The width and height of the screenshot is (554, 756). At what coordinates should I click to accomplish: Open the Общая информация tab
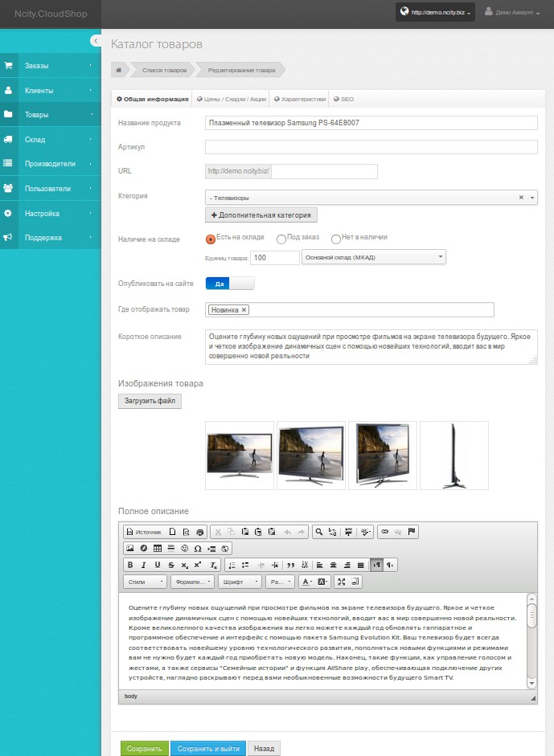click(x=153, y=99)
